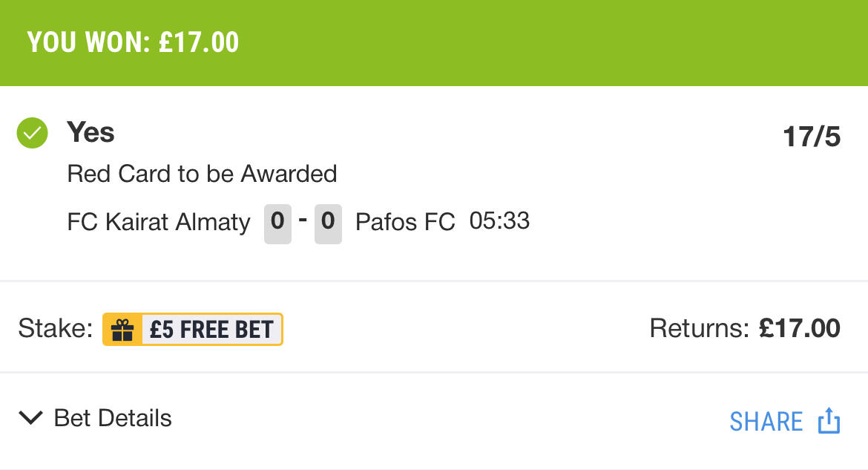
Task: Click the 17/5 odds value
Action: tap(811, 137)
